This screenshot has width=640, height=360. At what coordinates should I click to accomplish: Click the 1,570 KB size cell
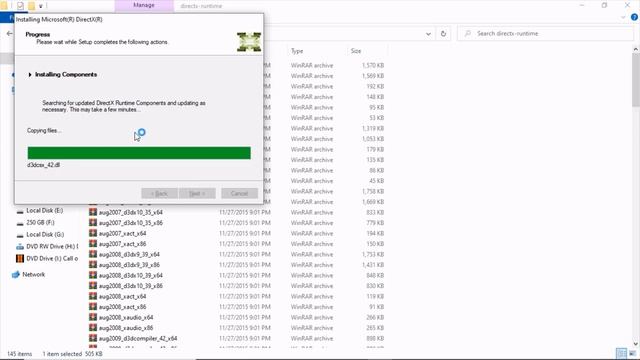(373, 65)
